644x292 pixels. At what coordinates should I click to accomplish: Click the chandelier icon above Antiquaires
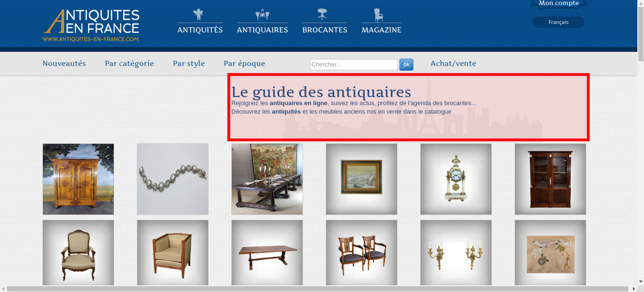click(262, 14)
